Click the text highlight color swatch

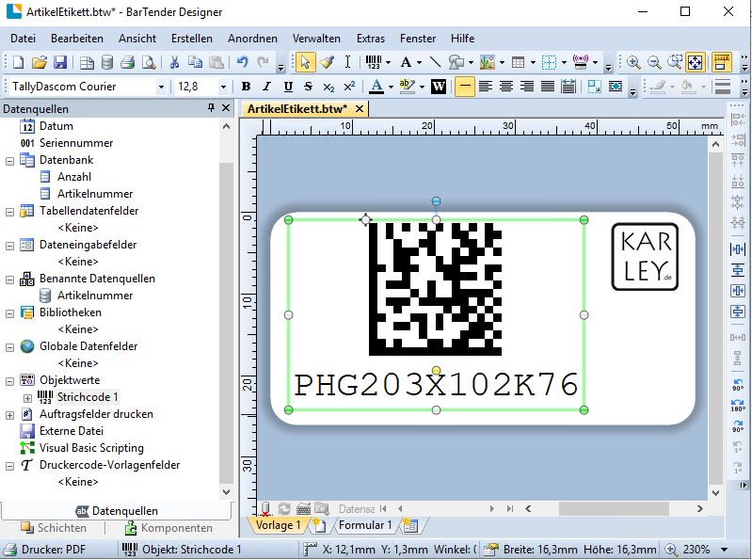[x=407, y=87]
